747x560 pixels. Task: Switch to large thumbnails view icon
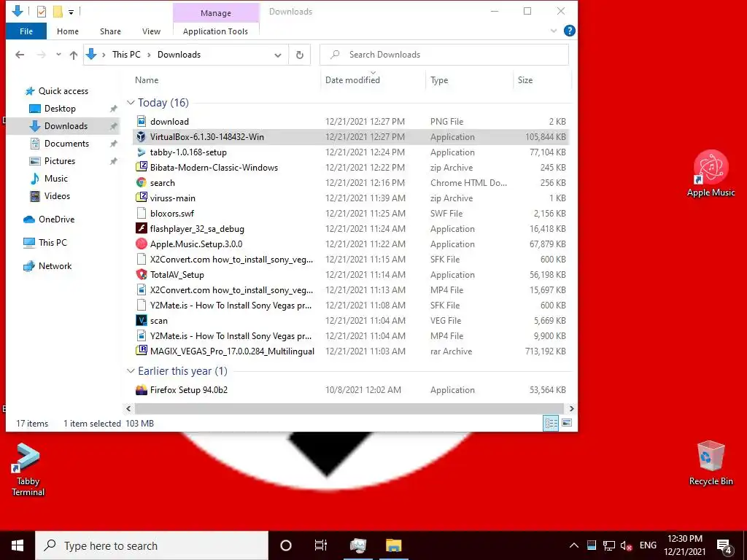[x=567, y=423]
